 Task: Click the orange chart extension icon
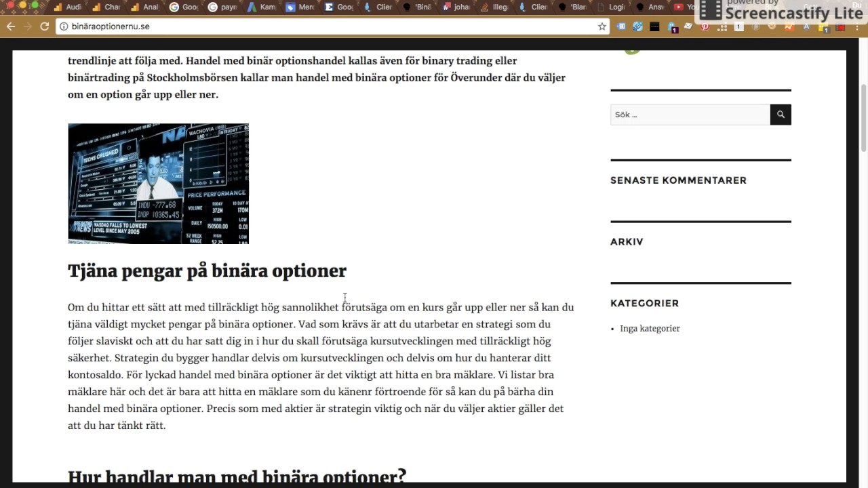[789, 26]
